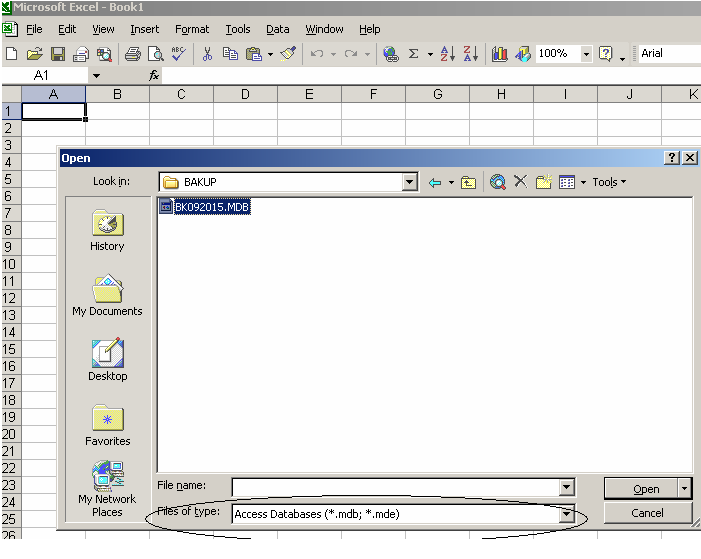Open the File menu
Viewport: 701px width, 559px height.
(x=34, y=30)
